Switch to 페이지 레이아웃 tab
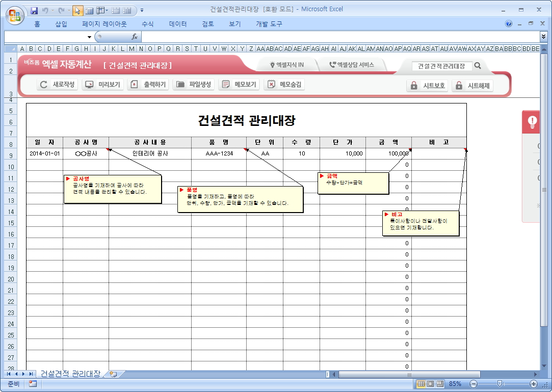The image size is (552, 392). [104, 24]
